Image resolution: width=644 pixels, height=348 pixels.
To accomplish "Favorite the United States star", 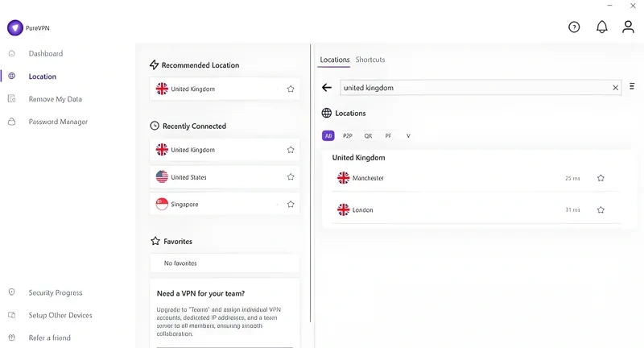I will (291, 177).
